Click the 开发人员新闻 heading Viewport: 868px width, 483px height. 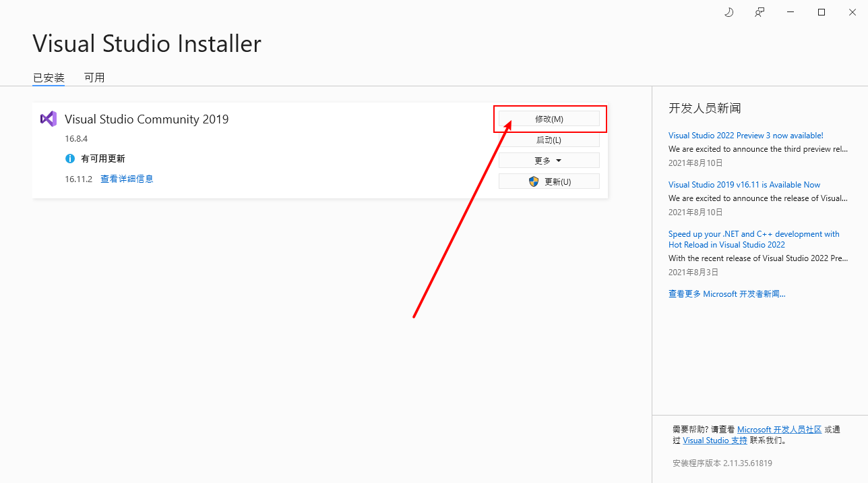(x=705, y=108)
